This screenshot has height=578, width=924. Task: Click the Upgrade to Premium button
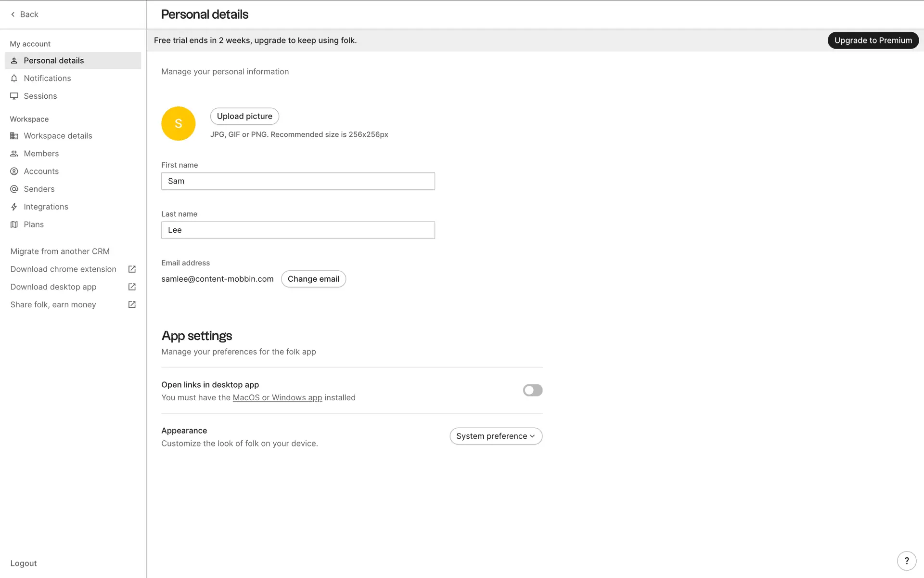(873, 40)
